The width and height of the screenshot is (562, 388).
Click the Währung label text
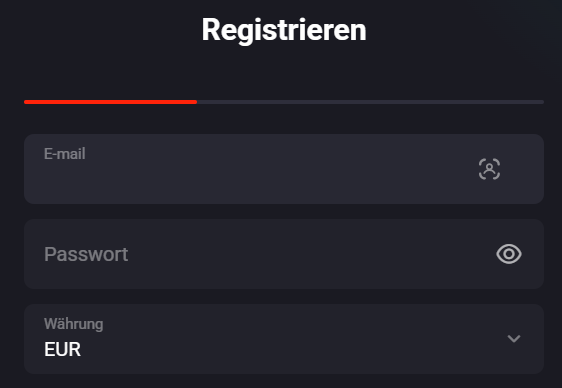(x=73, y=324)
